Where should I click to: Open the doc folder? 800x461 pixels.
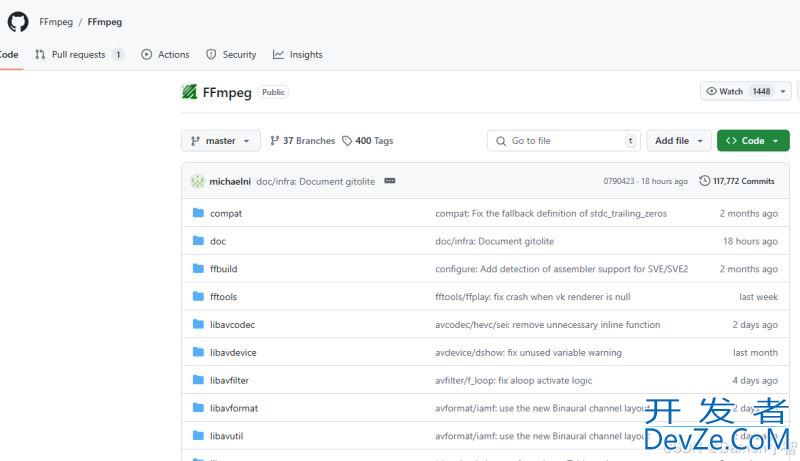tap(218, 241)
